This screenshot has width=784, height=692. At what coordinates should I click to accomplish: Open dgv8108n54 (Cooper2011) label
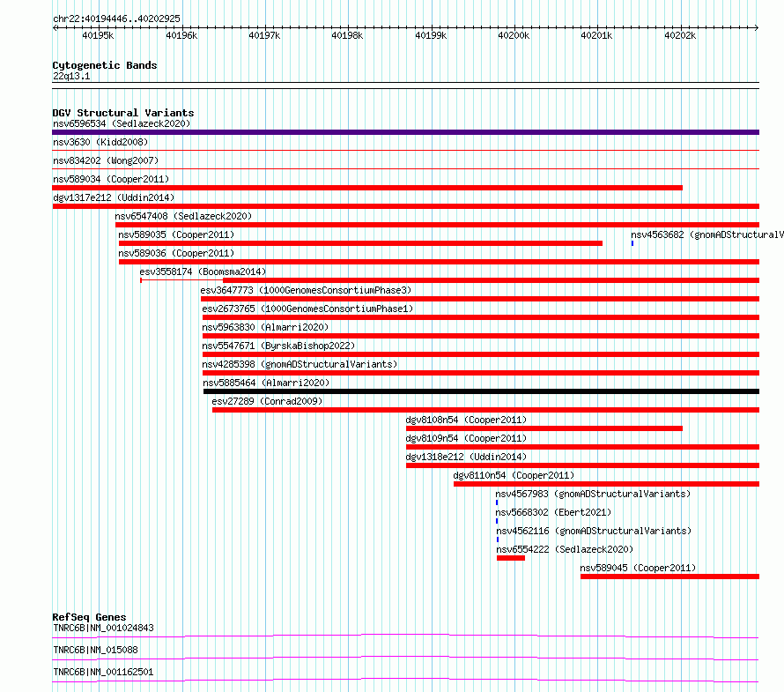coord(466,420)
